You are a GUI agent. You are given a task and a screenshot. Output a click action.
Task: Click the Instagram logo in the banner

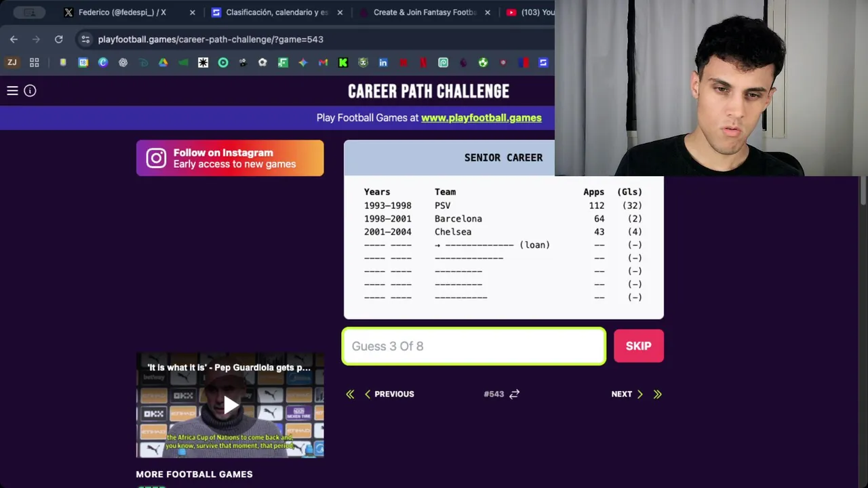click(156, 158)
